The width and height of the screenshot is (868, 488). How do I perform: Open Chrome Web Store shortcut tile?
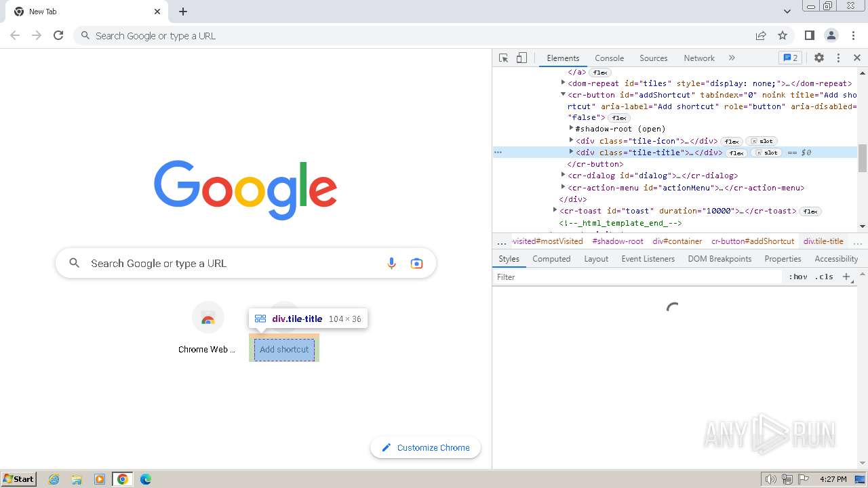click(208, 328)
